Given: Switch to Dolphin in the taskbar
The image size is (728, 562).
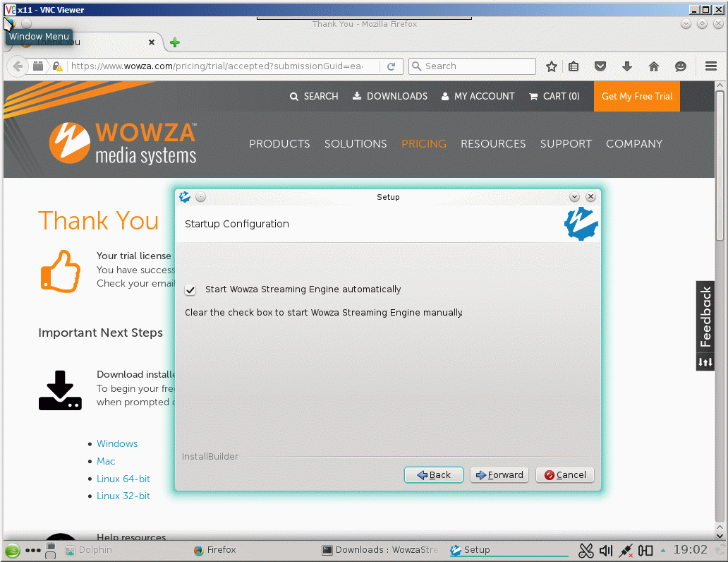Looking at the screenshot, I should point(89,550).
